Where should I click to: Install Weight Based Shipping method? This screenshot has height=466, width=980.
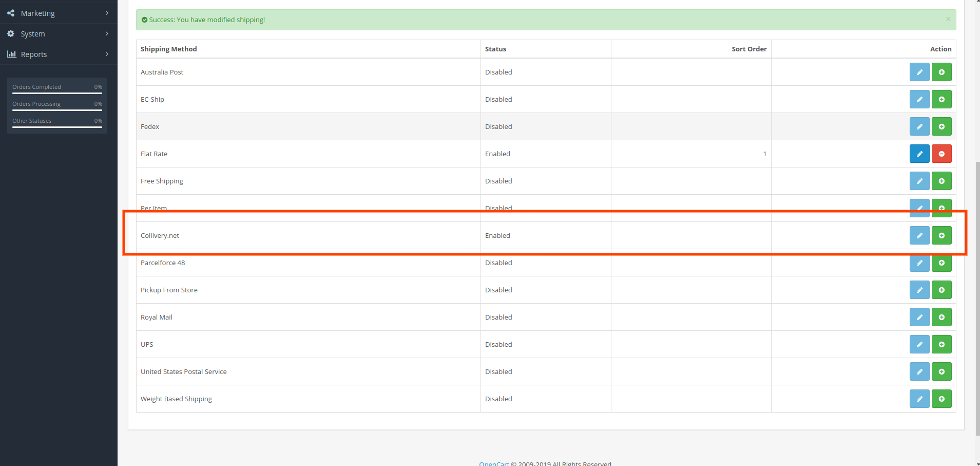941,399
